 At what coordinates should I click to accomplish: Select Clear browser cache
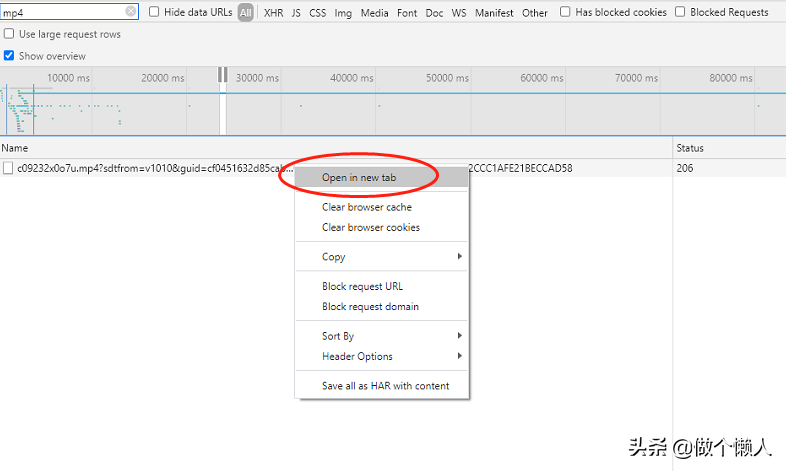click(x=366, y=207)
